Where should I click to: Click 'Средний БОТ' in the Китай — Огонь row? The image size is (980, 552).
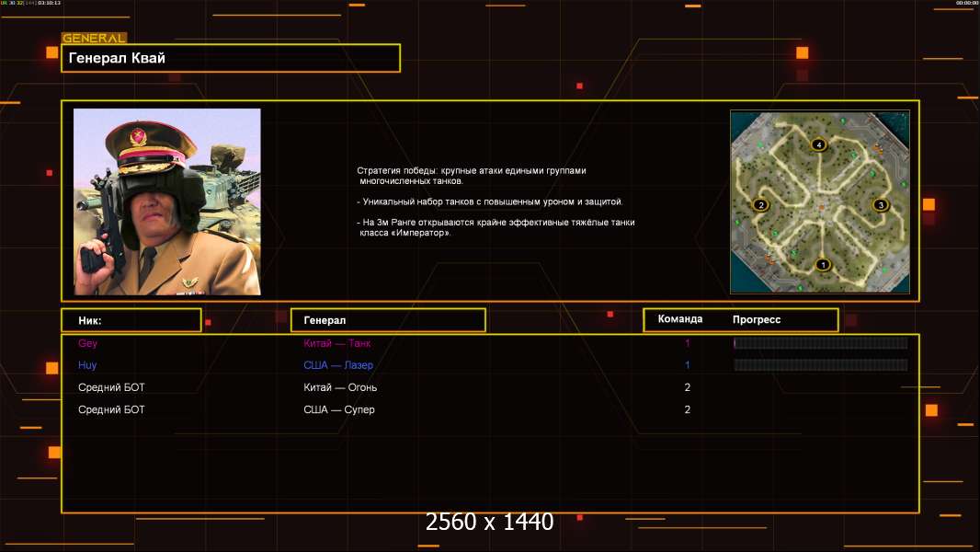pyautogui.click(x=111, y=387)
